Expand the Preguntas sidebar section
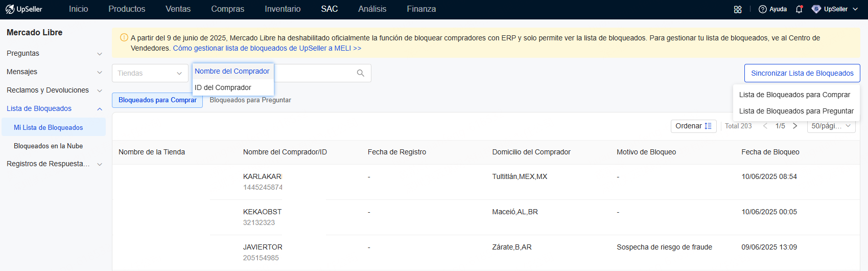 (100, 54)
